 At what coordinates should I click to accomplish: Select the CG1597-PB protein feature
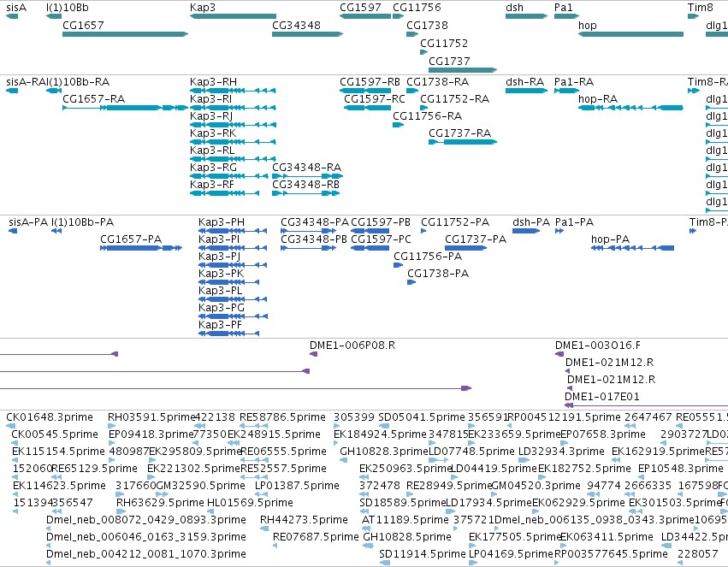[370, 231]
